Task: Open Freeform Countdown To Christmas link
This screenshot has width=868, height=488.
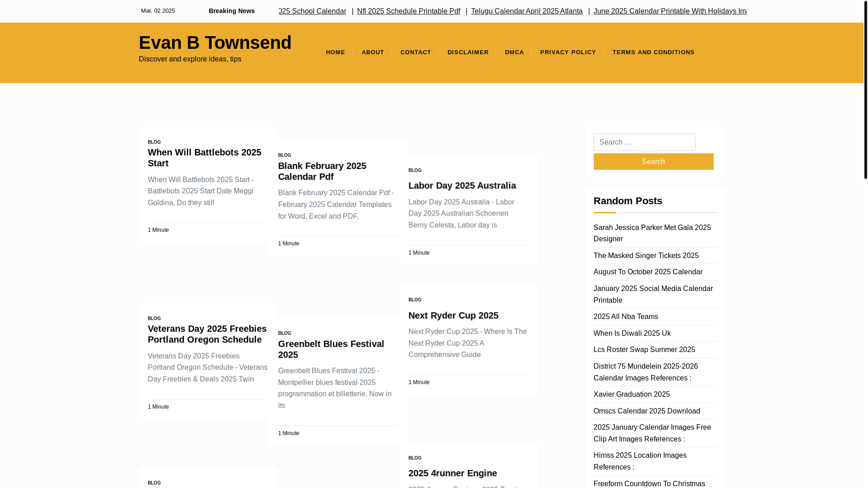Action: 649,483
